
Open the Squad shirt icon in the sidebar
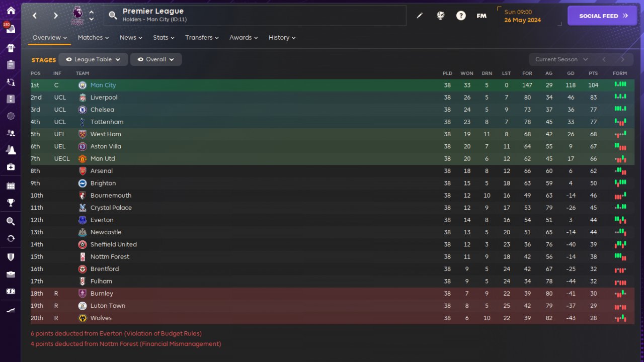tap(11, 48)
